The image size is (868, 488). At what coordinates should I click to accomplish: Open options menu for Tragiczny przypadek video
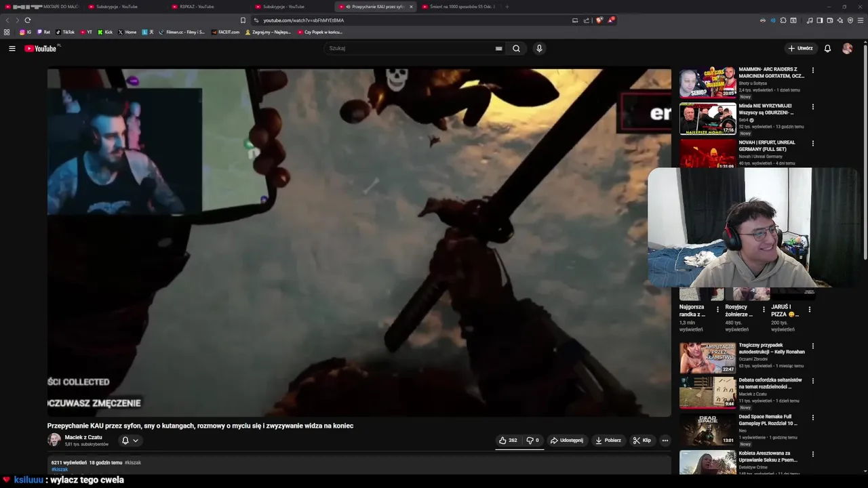coord(812,346)
